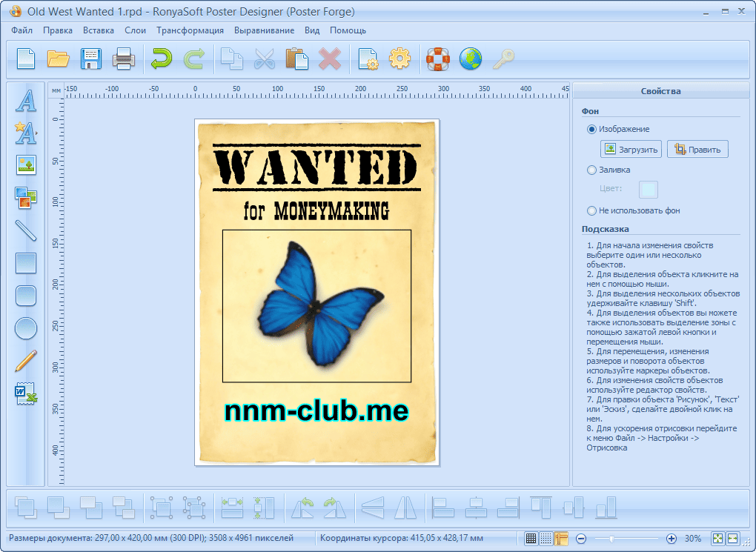Select the Заливка background option
This screenshot has width=756, height=552.
pyautogui.click(x=609, y=170)
